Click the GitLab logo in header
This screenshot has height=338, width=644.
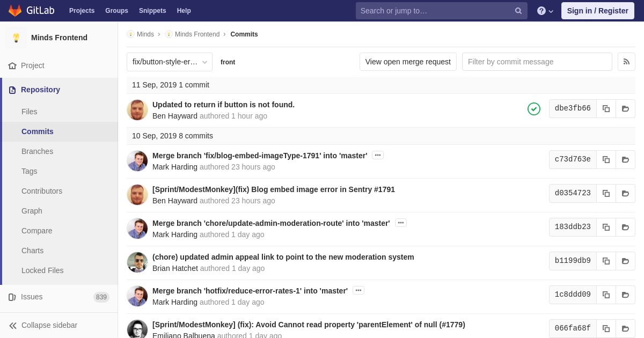point(31,11)
